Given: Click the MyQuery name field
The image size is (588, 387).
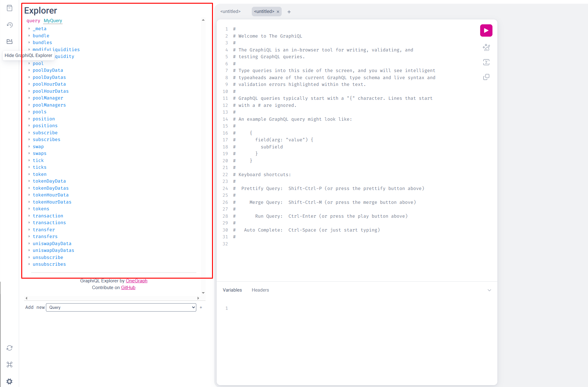Looking at the screenshot, I should pos(53,21).
